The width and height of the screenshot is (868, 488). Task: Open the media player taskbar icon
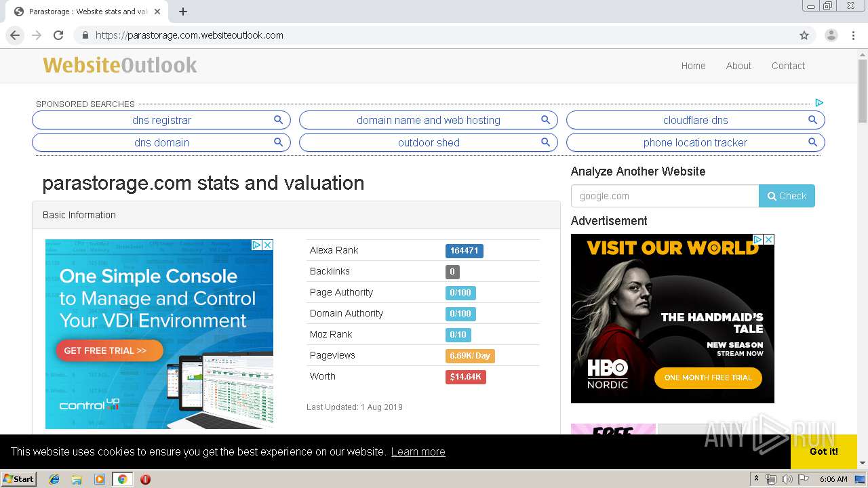[100, 479]
